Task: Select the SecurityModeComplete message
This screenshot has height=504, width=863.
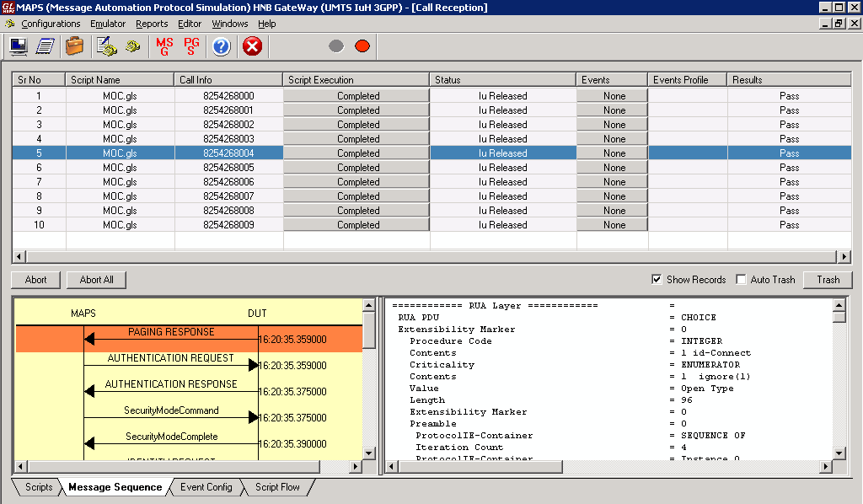Action: [x=172, y=437]
